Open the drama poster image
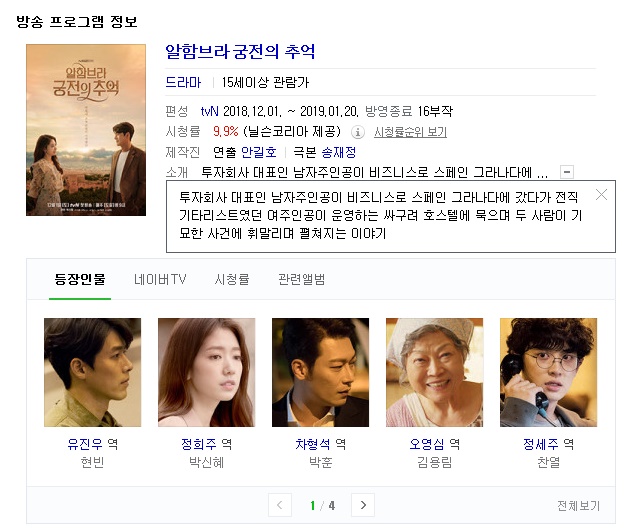The width and height of the screenshot is (636, 529). coord(86,130)
